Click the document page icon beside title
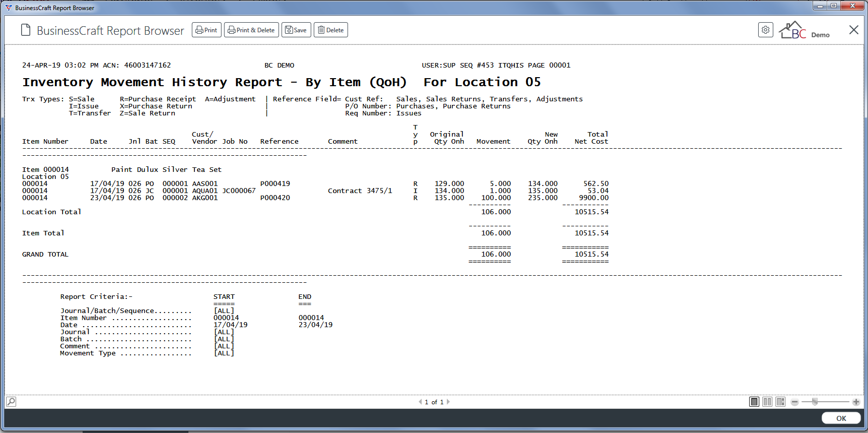This screenshot has width=868, height=433. [x=26, y=30]
